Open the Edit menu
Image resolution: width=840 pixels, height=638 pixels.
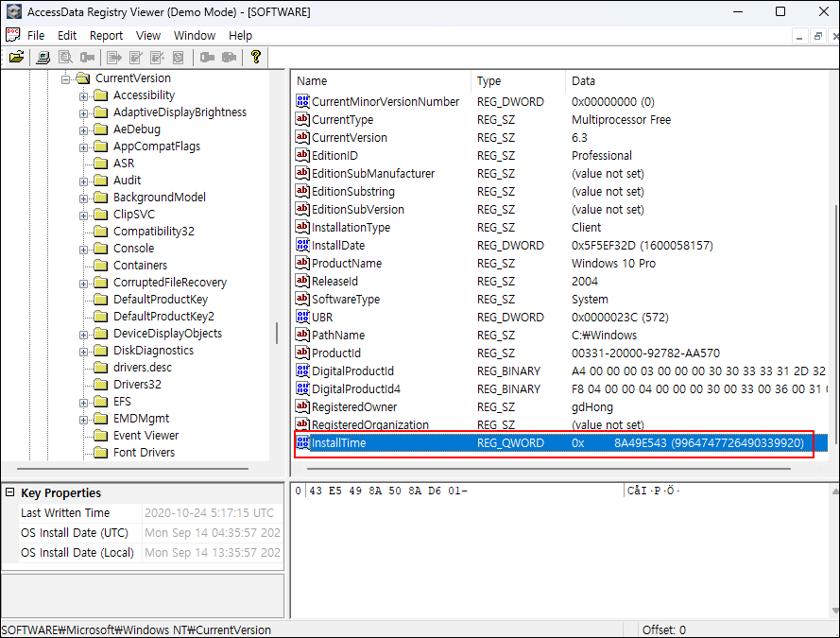click(x=67, y=35)
